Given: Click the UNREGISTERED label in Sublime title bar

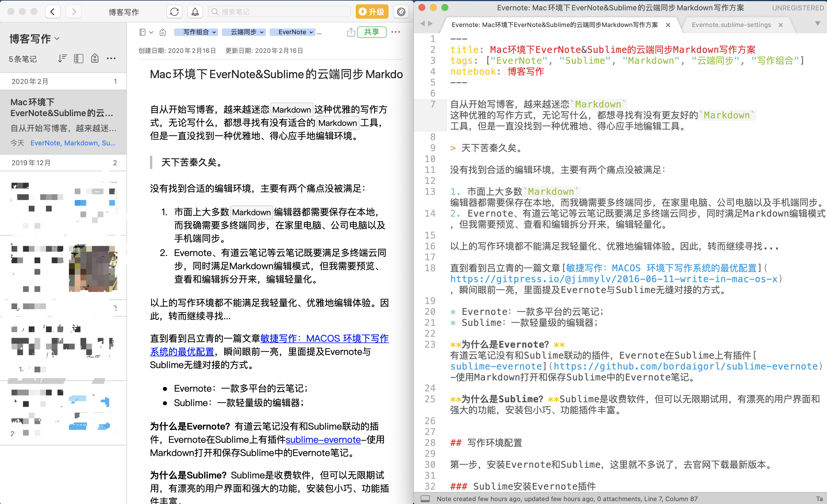Looking at the screenshot, I should (797, 8).
